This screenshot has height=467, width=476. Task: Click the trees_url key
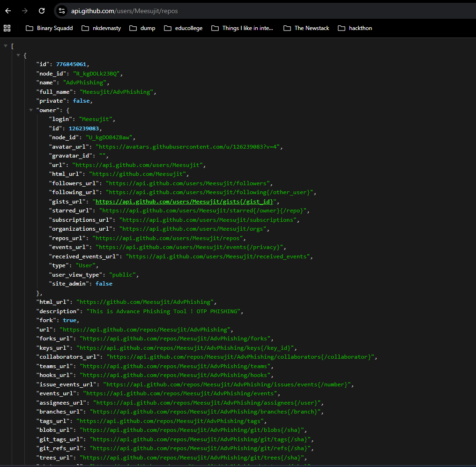(55, 458)
